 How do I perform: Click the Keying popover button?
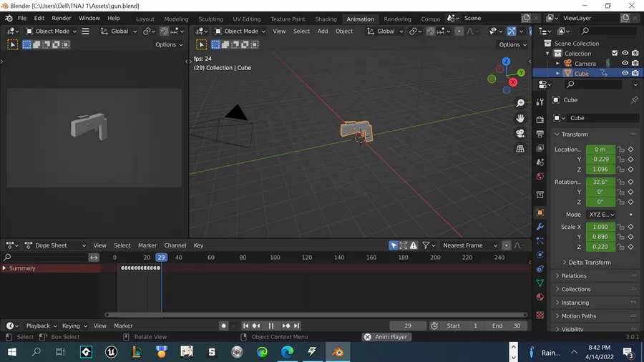pyautogui.click(x=74, y=326)
